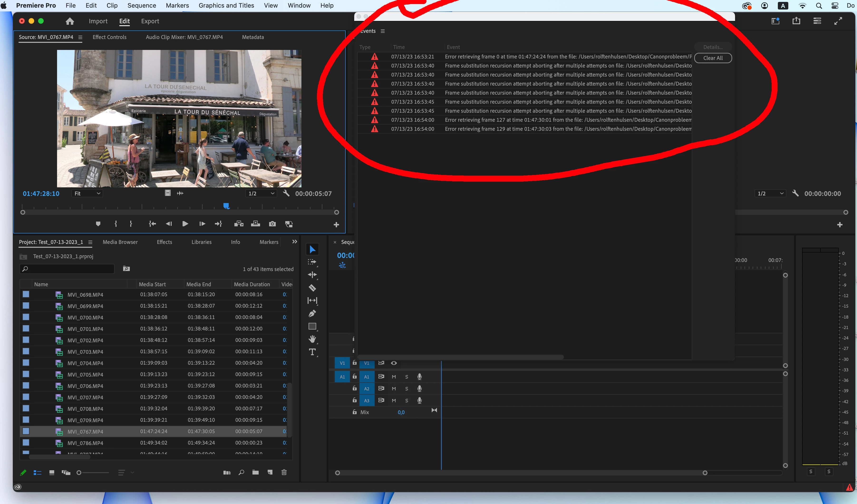Viewport: 857px width, 504px height.
Task: Switch to the Export workspace
Action: [x=150, y=21]
